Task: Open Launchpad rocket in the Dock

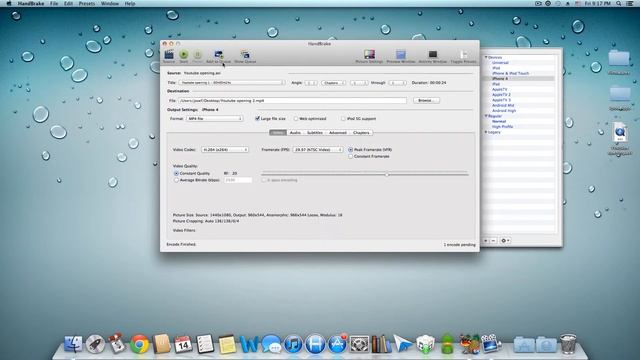Action: (x=96, y=344)
